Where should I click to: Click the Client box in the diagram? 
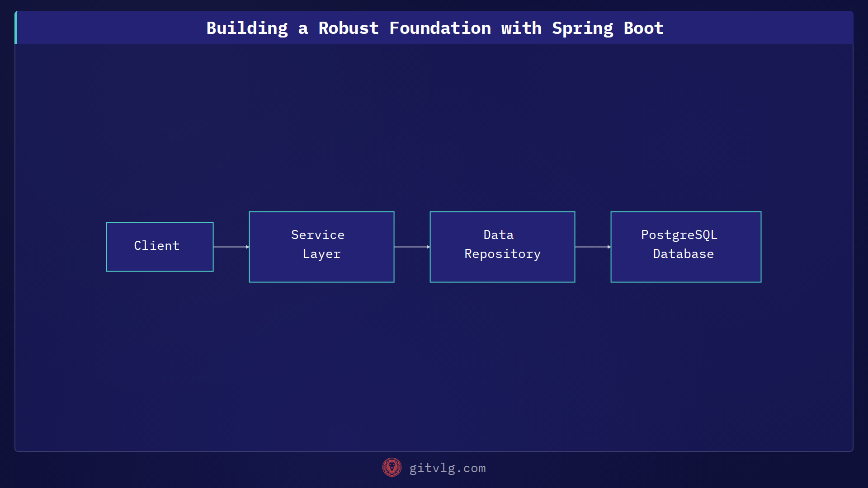tap(160, 247)
